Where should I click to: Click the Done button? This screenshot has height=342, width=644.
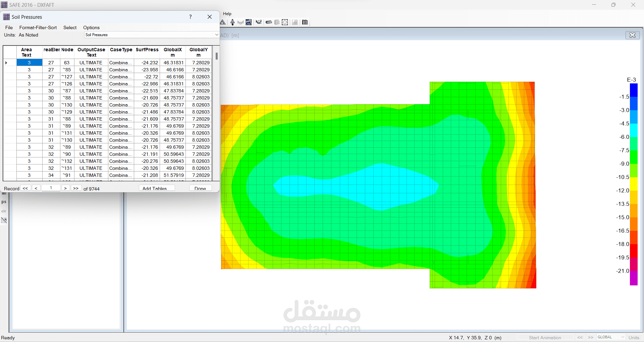pos(200,188)
